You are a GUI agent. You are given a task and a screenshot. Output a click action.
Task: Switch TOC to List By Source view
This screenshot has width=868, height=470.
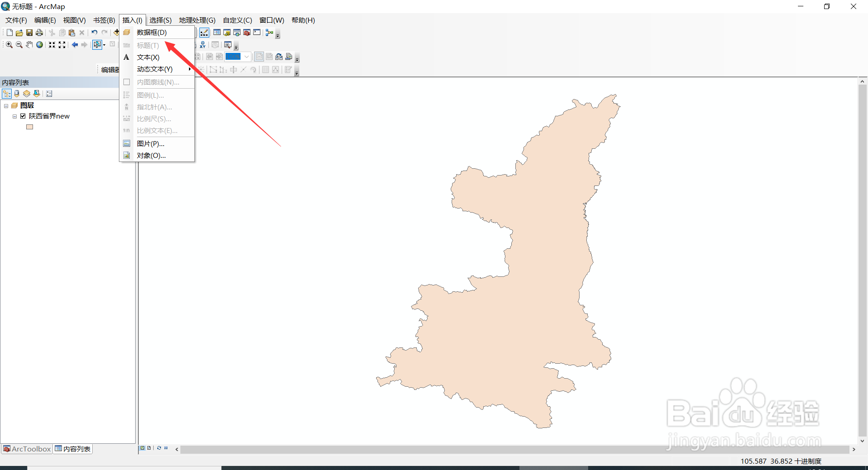point(16,94)
